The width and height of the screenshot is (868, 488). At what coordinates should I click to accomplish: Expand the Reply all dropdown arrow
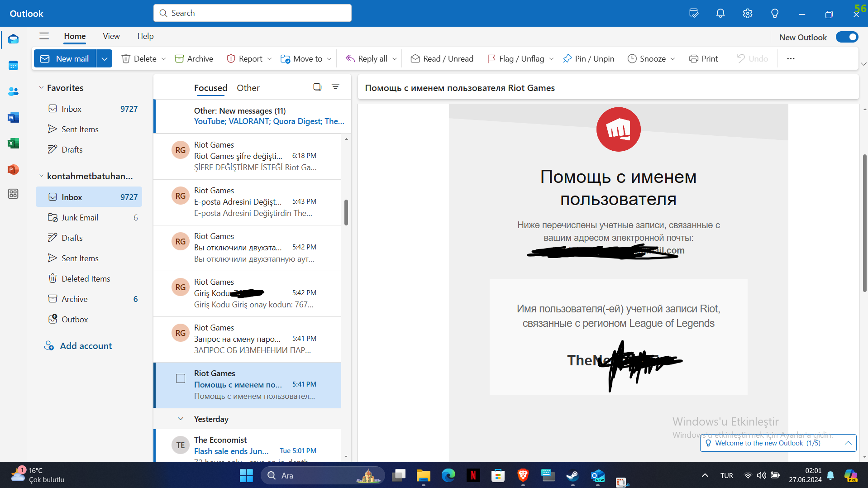click(395, 59)
